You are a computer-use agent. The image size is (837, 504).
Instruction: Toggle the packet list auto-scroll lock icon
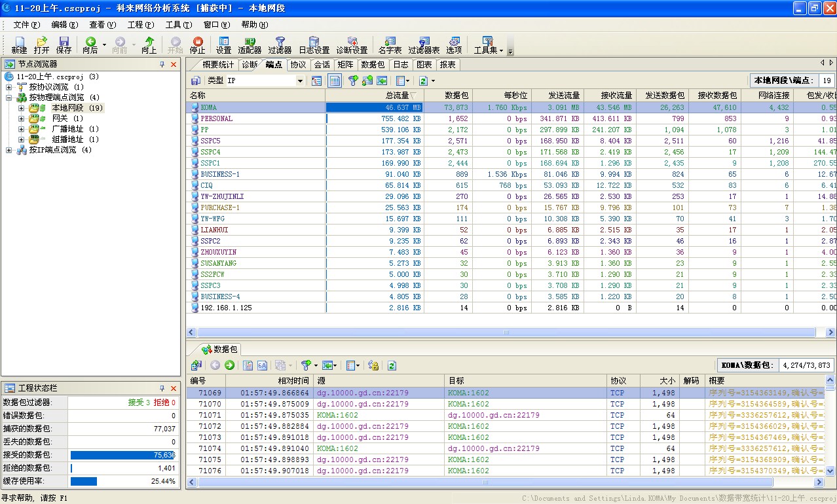[373, 365]
